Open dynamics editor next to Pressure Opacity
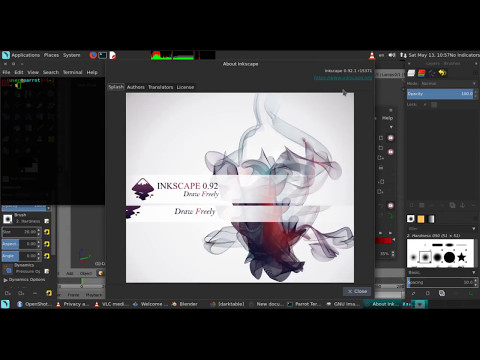Image resolution: width=480 pixels, height=360 pixels. point(47,271)
